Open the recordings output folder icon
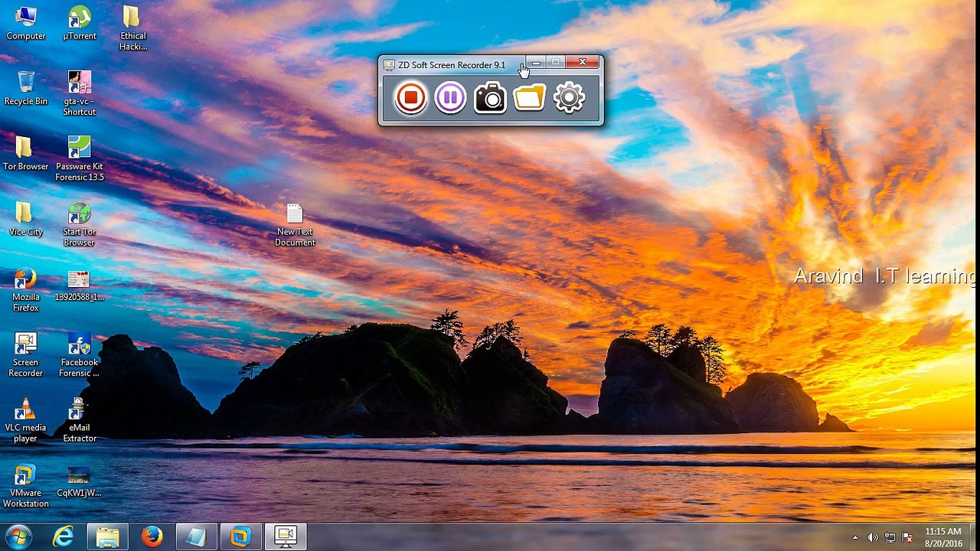The image size is (980, 551). click(x=530, y=98)
